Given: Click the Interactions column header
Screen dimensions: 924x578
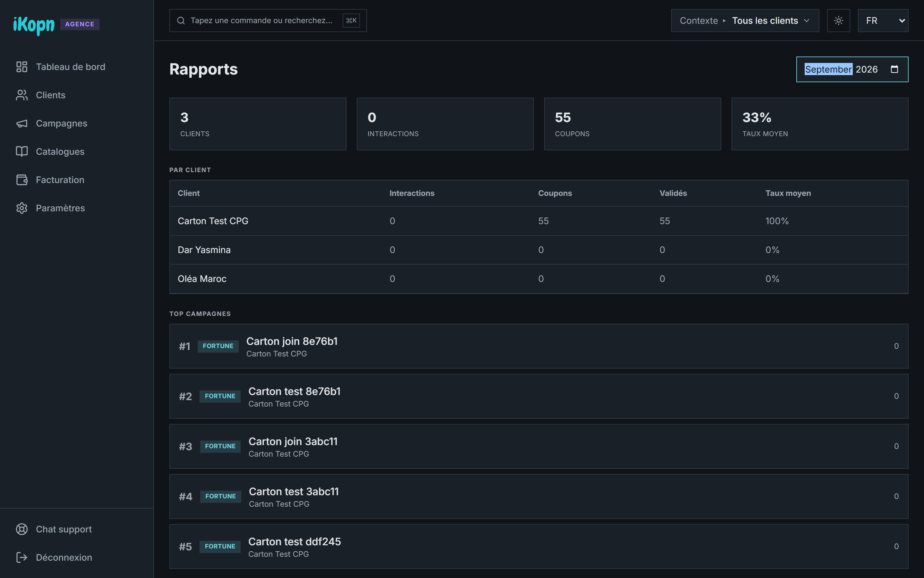Looking at the screenshot, I should click(412, 193).
